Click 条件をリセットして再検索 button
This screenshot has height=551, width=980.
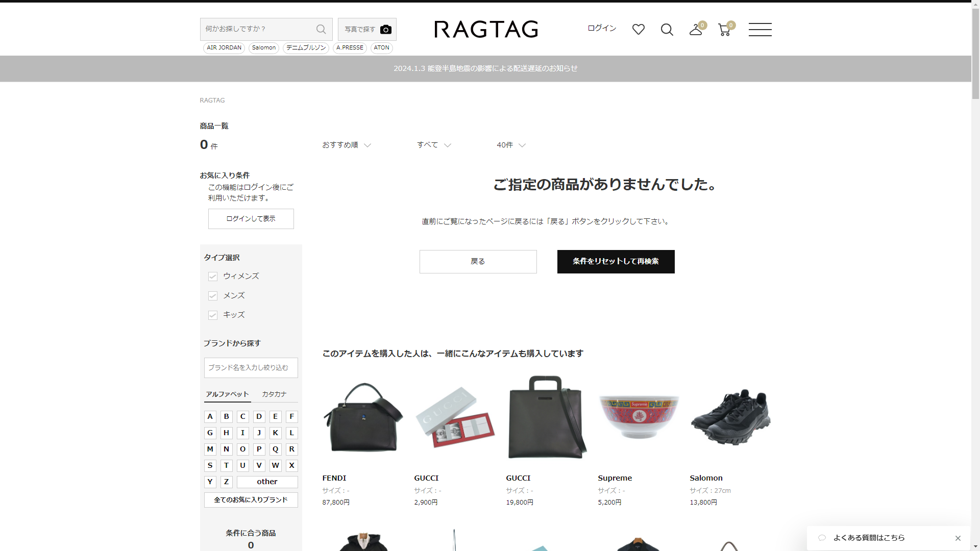point(616,262)
